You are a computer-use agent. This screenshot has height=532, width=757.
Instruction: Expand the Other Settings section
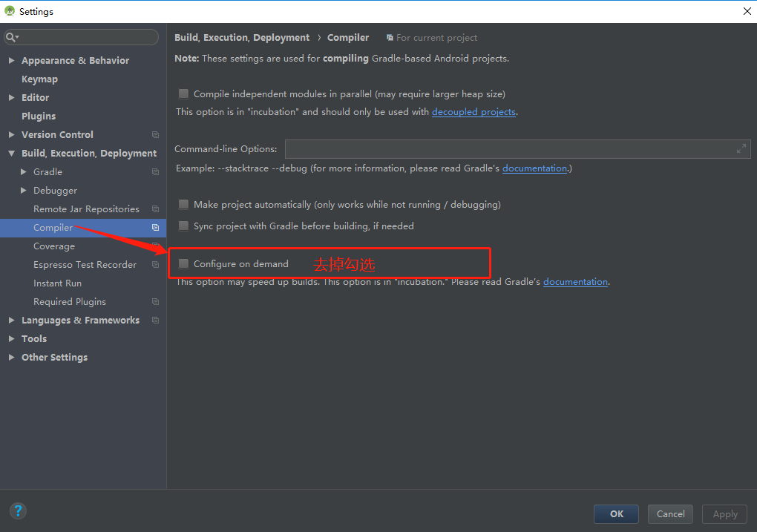tap(12, 357)
